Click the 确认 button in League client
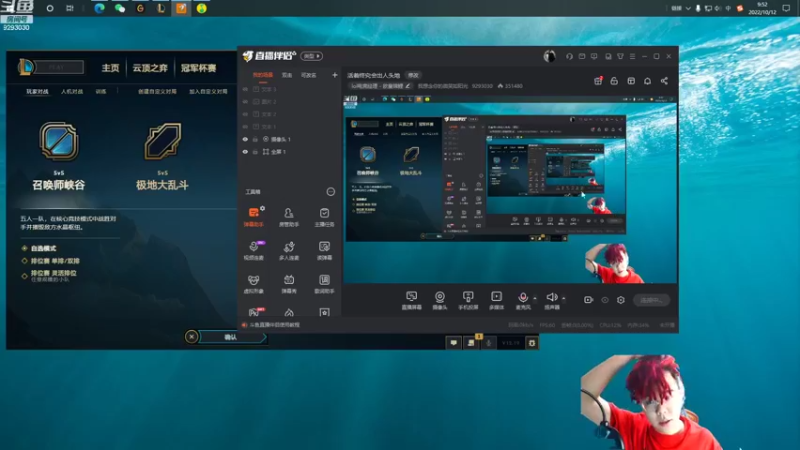This screenshot has width=800, height=450. pos(232,337)
